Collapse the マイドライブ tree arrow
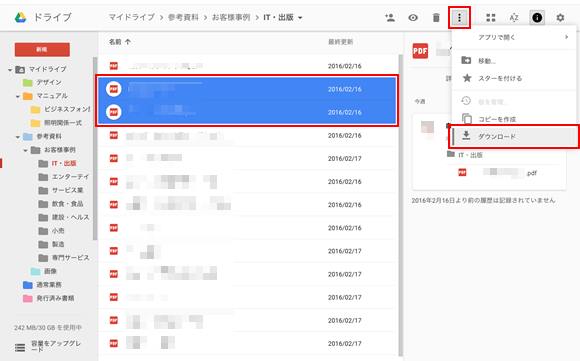This screenshot has width=580, height=361. 10,70
